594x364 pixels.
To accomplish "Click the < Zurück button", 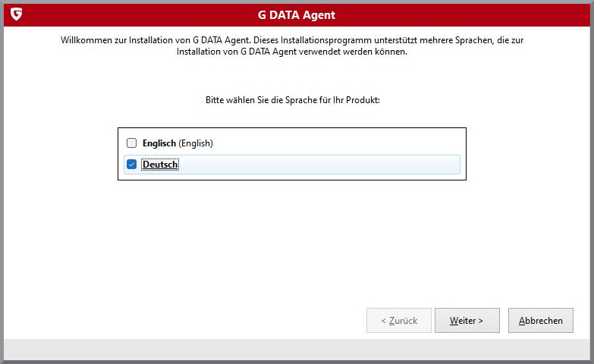I will [x=399, y=321].
